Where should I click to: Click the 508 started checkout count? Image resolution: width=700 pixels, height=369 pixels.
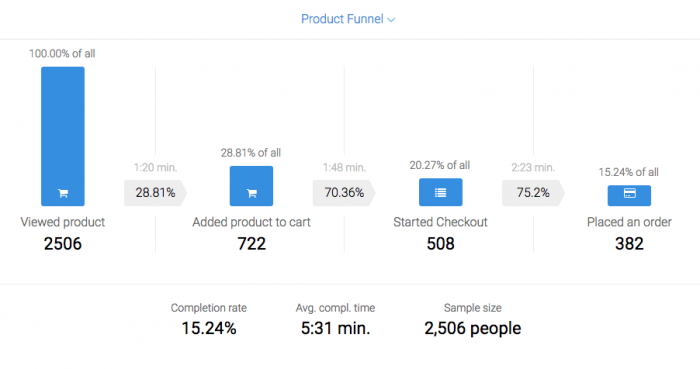(x=440, y=244)
